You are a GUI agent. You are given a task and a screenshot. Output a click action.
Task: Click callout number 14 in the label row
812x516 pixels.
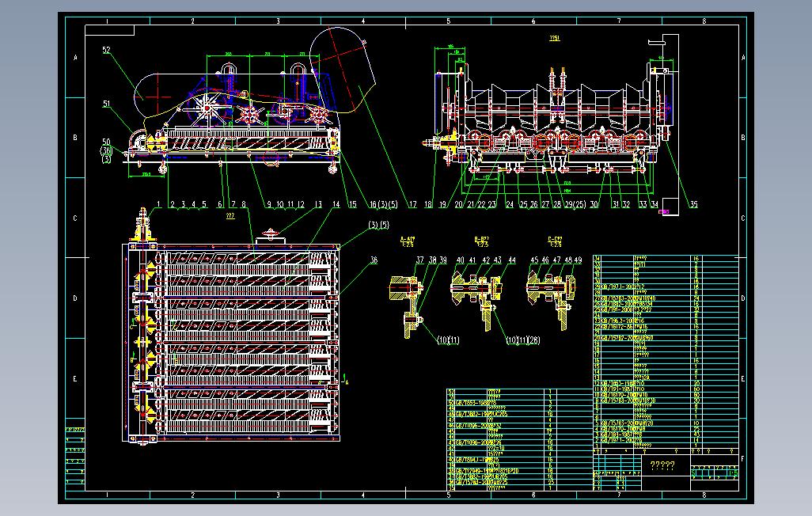click(336, 205)
